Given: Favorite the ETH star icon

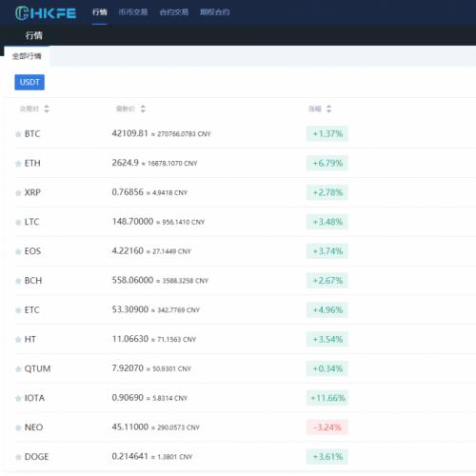Looking at the screenshot, I should click(18, 164).
